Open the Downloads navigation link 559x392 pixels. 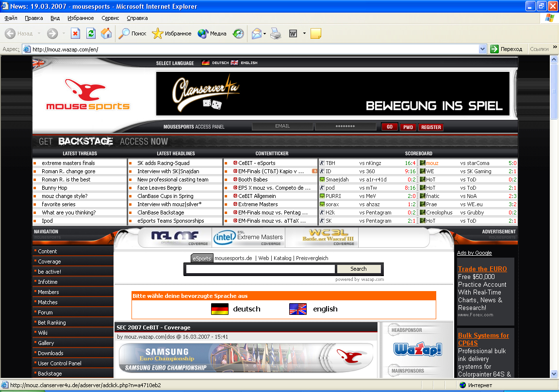click(50, 353)
